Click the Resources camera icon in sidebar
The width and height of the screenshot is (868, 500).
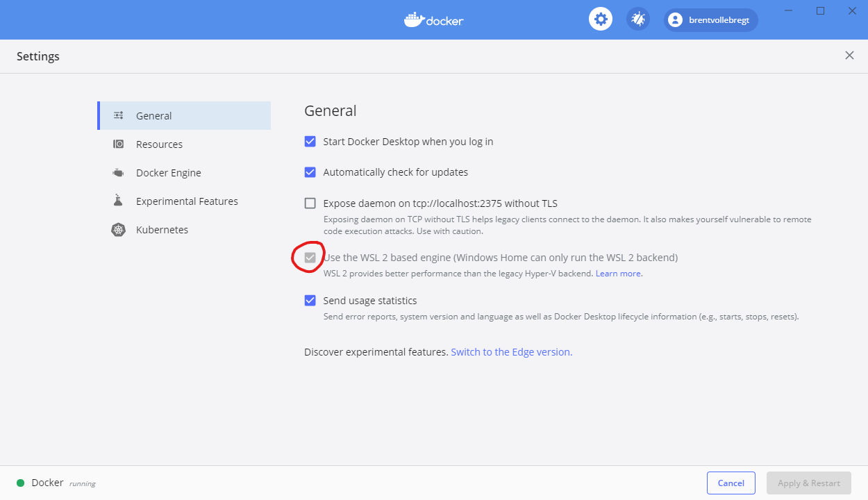tap(119, 144)
